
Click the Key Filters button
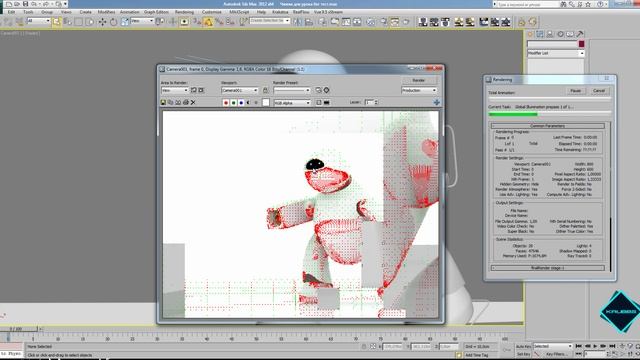click(x=557, y=354)
